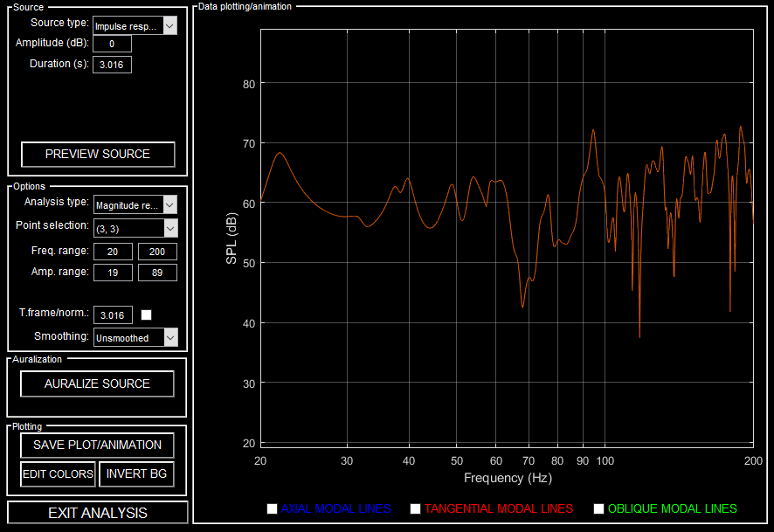Click the Amplitude (dB) input field
The width and height of the screenshot is (774, 532).
click(x=112, y=44)
